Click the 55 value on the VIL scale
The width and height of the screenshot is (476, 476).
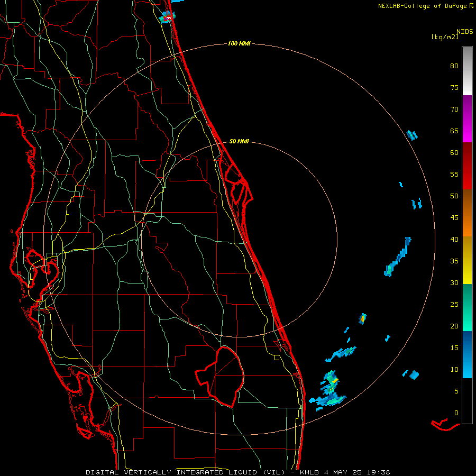pos(454,174)
